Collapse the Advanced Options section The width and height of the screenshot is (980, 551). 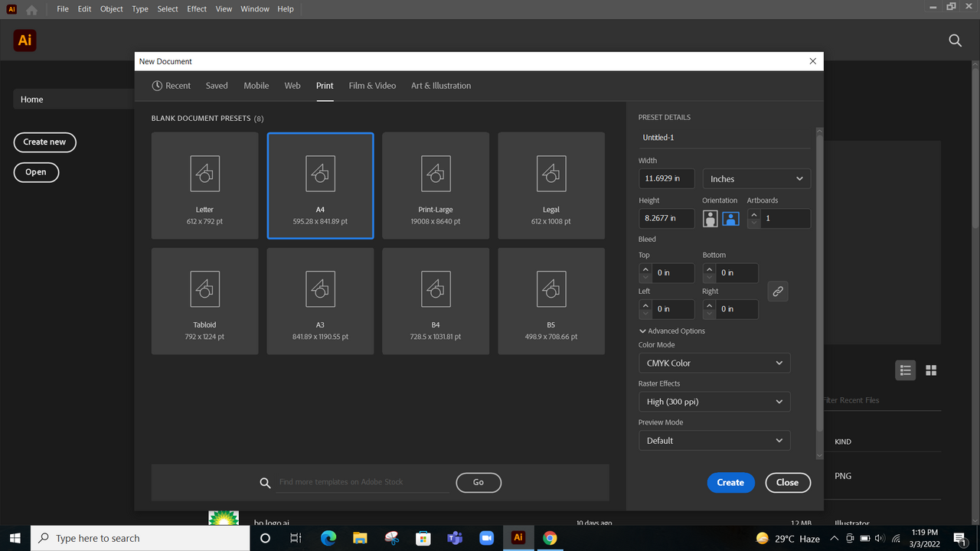click(x=672, y=331)
